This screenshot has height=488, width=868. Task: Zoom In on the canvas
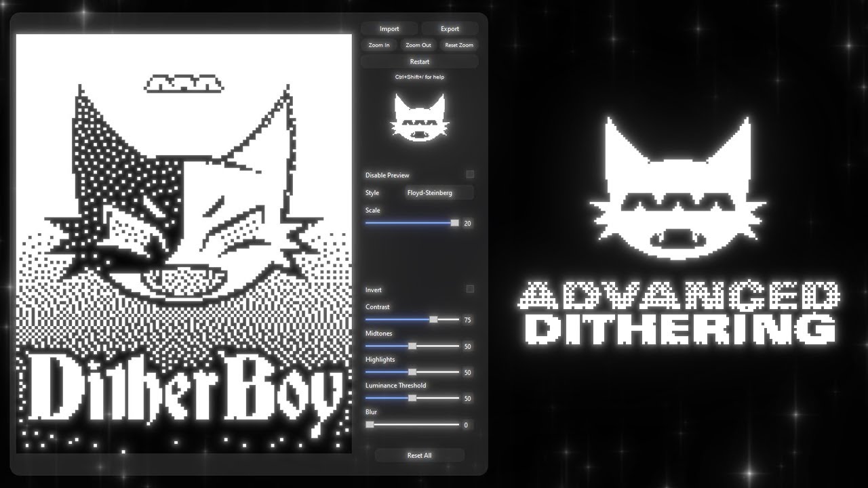379,45
